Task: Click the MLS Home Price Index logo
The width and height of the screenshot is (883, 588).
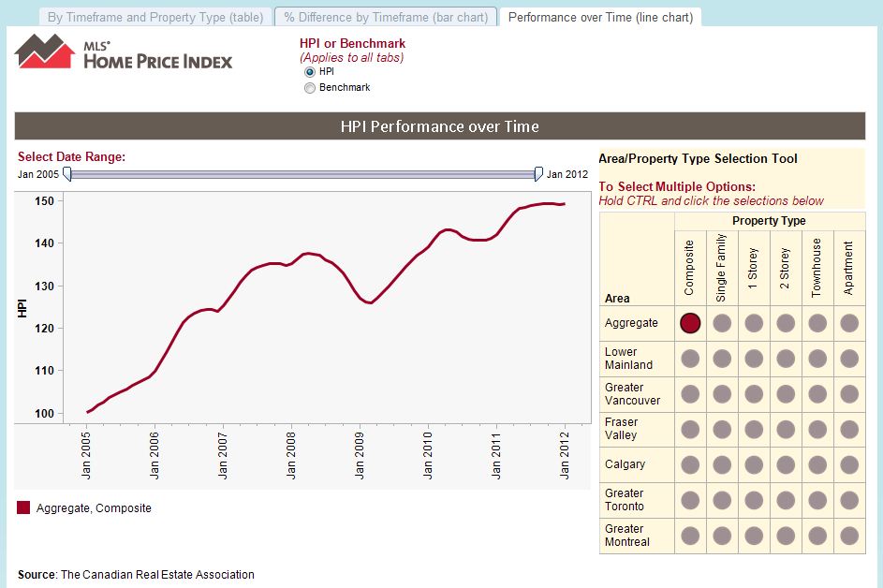Action: tap(124, 53)
